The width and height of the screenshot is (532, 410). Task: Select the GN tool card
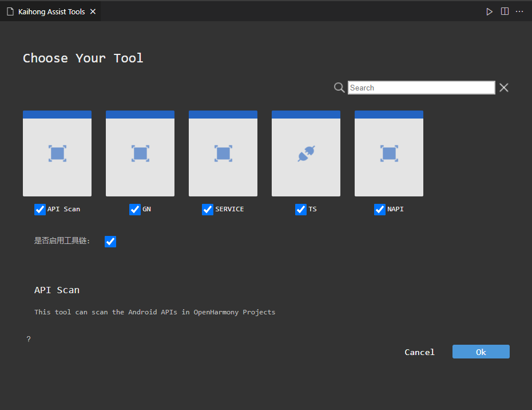140,153
